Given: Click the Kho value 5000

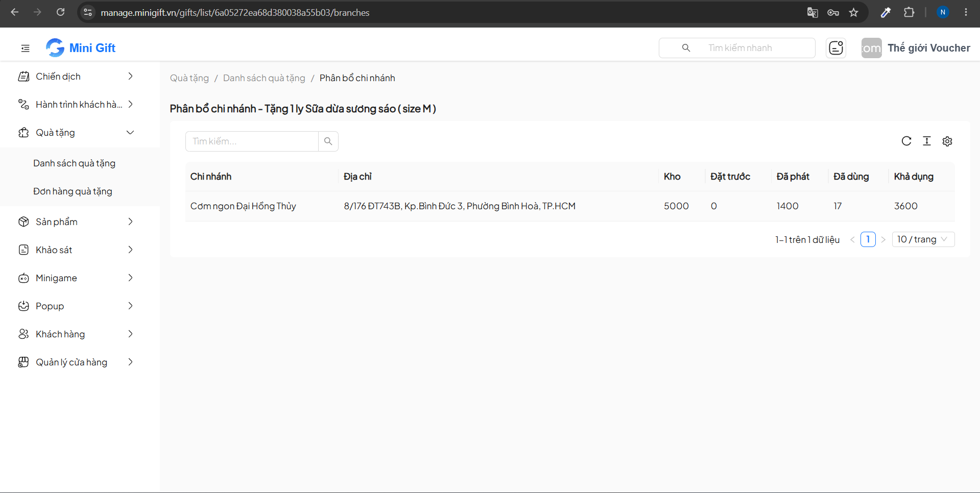Looking at the screenshot, I should (x=676, y=206).
